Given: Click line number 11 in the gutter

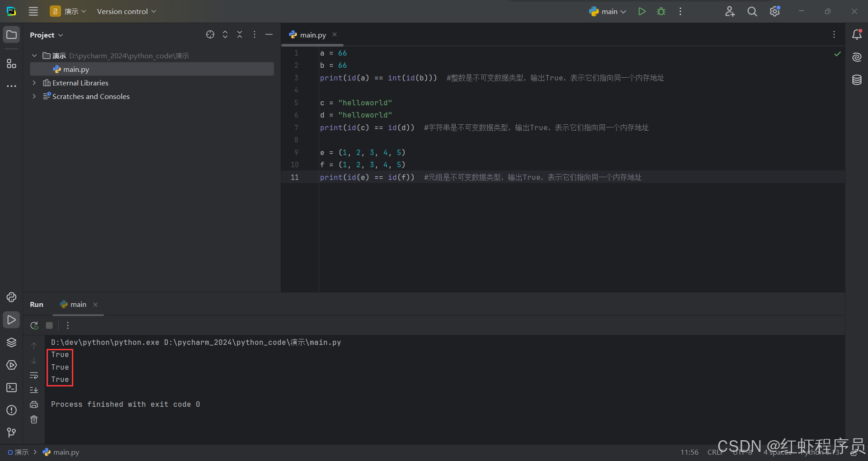Looking at the screenshot, I should [295, 177].
